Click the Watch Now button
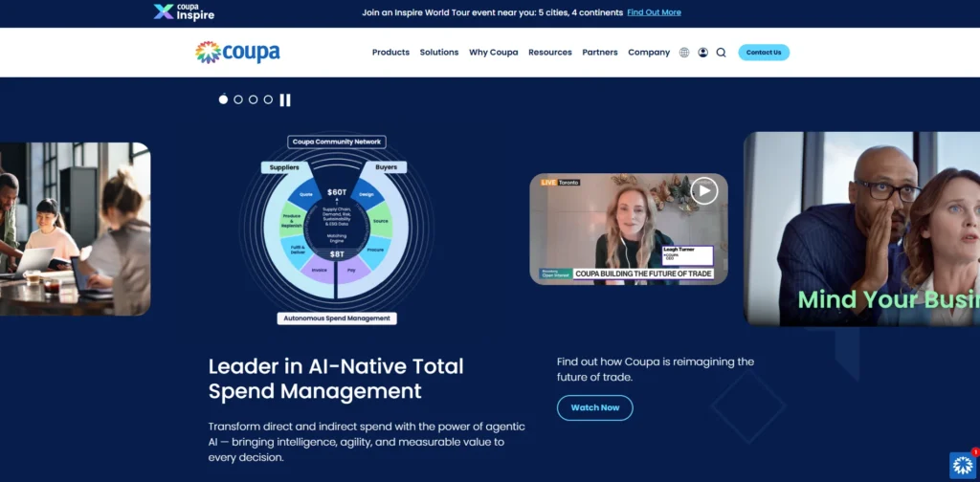 [595, 407]
